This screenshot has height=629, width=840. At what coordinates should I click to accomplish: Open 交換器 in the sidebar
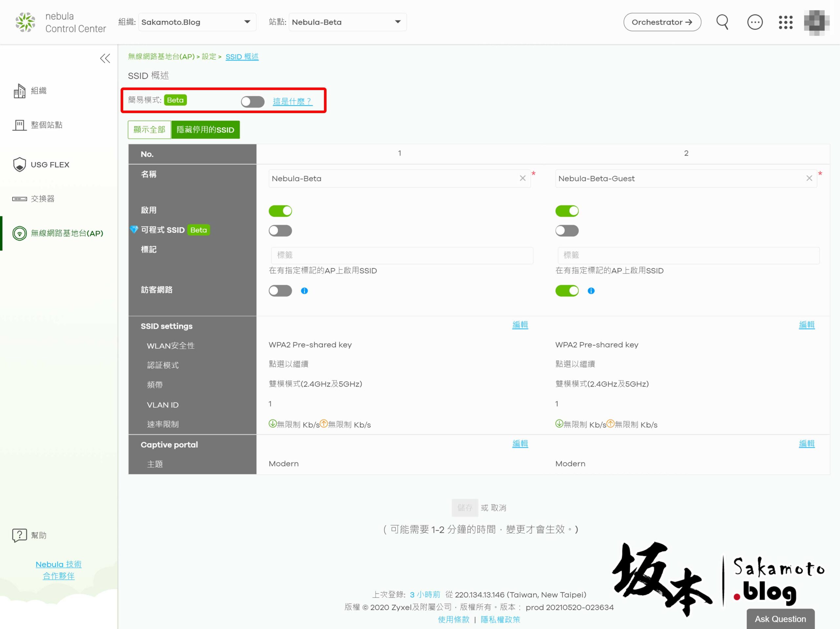[x=43, y=198]
